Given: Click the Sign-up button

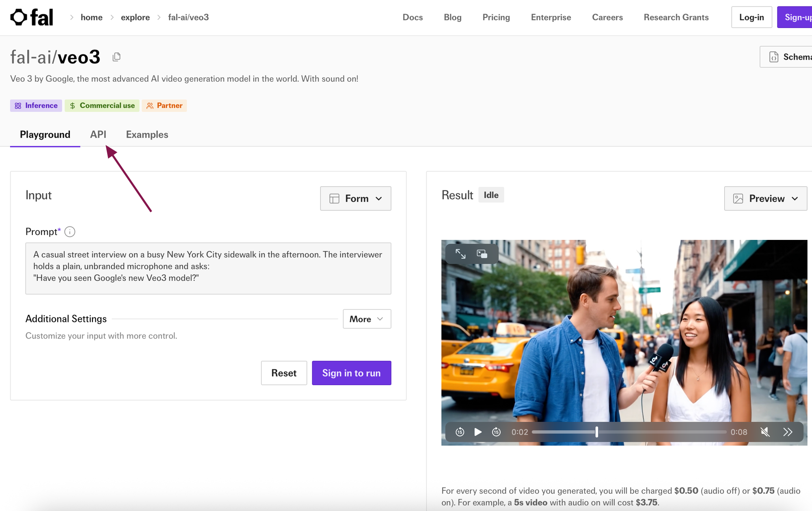Looking at the screenshot, I should 795,17.
